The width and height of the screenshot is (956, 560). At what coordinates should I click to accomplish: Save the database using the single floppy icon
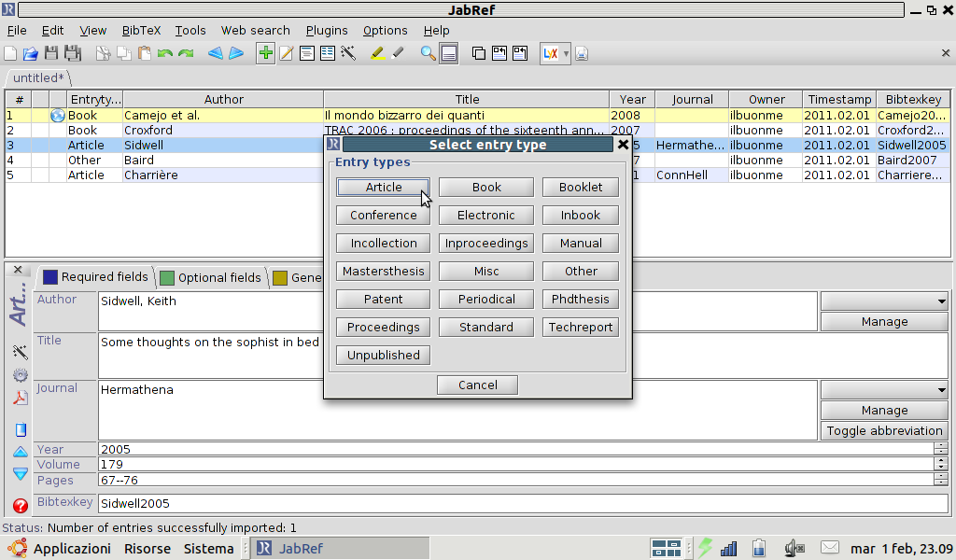point(51,53)
